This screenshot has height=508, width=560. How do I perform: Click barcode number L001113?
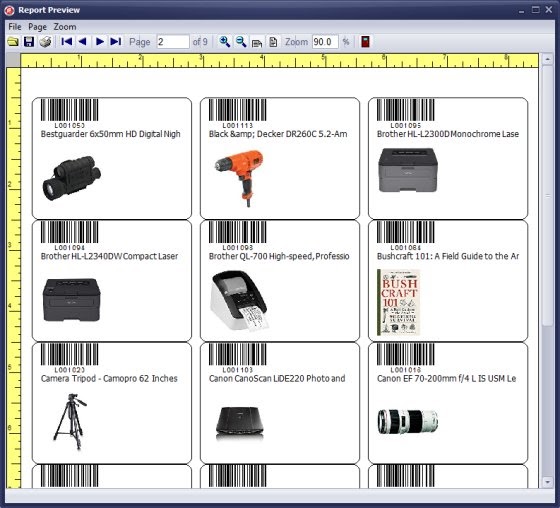click(x=238, y=125)
